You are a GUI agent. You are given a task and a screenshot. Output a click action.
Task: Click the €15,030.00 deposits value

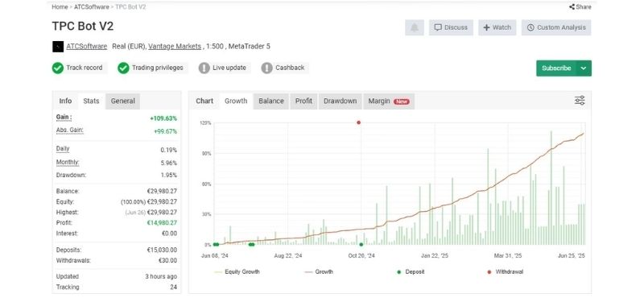(163, 250)
